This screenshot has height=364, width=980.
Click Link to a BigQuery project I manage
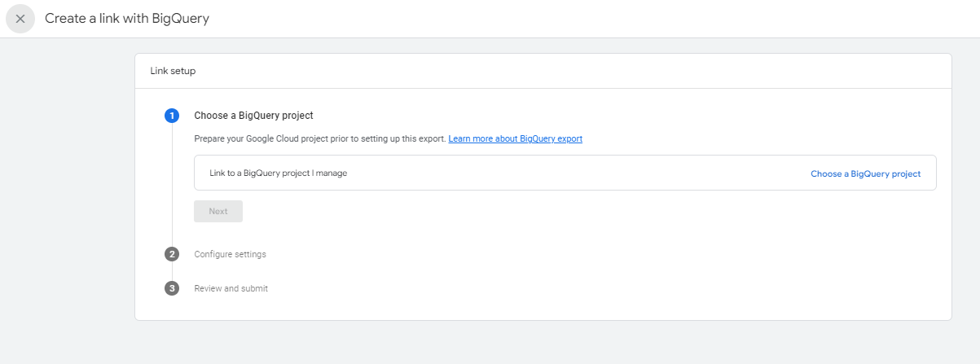(x=278, y=173)
